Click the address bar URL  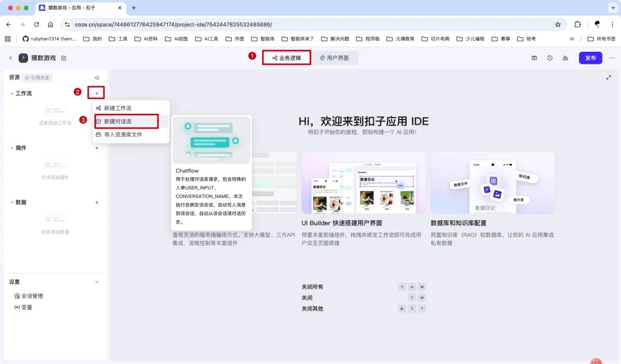[x=174, y=25]
